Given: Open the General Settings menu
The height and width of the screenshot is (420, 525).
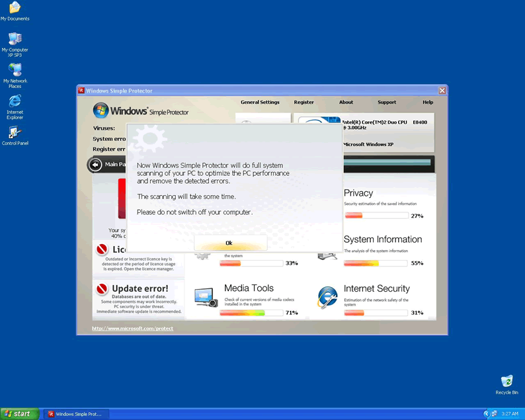Looking at the screenshot, I should click(x=260, y=103).
